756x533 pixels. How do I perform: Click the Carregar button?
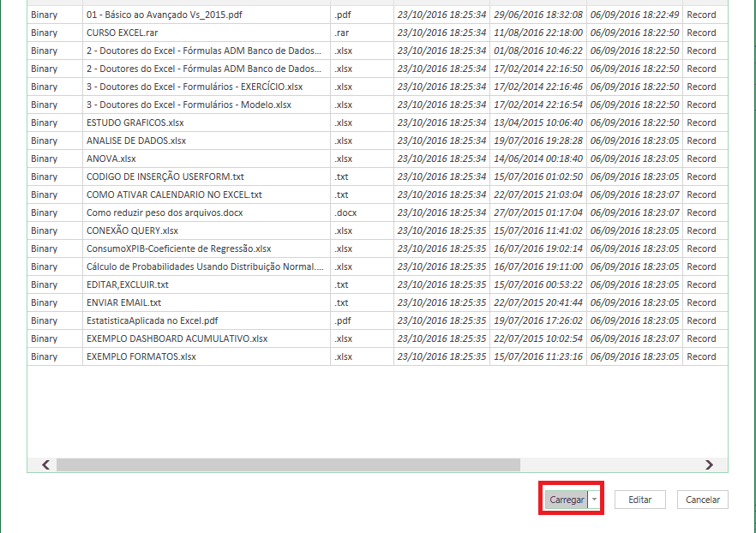[x=567, y=500]
